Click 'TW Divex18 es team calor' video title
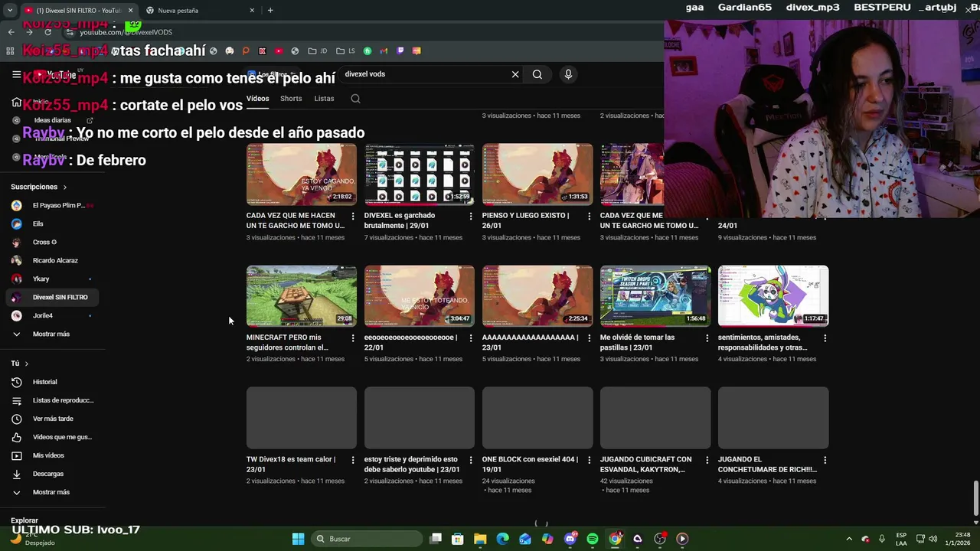Screen dimensions: 980x551 click(x=291, y=465)
